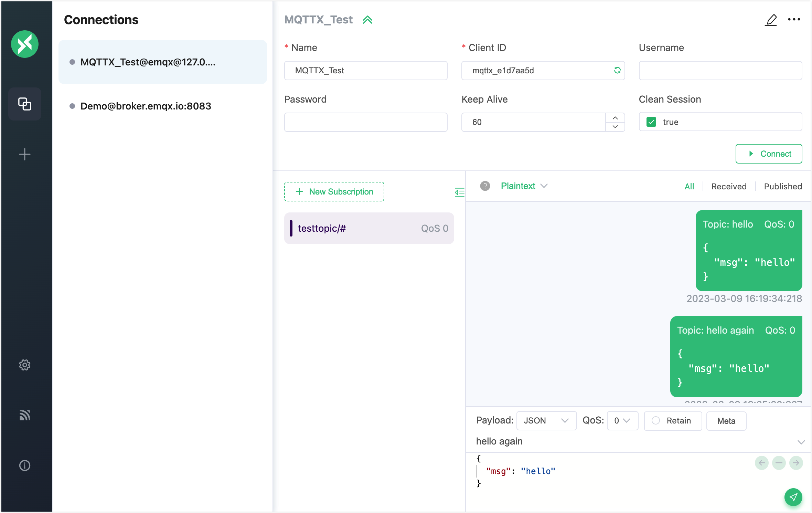The height and width of the screenshot is (513, 812).
Task: Click the three-dots more options icon
Action: tap(794, 20)
